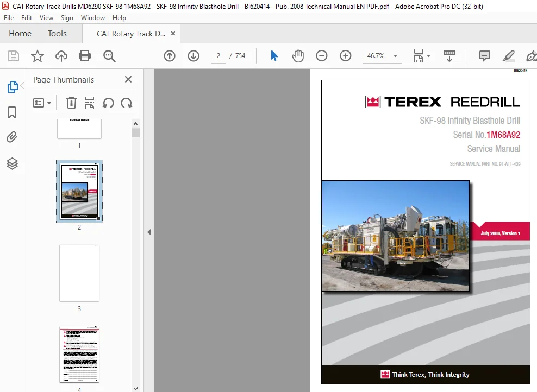Click the thumbnail scrollbar handle
The image size is (537, 392).
[x=136, y=132]
